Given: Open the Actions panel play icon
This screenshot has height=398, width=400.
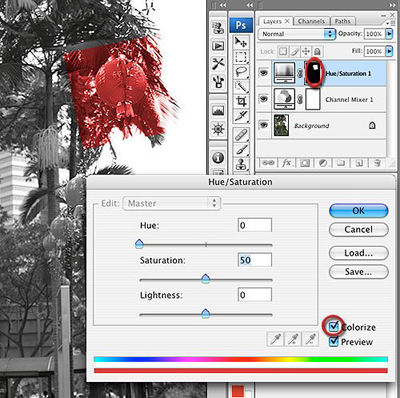Looking at the screenshot, I should tap(218, 46).
